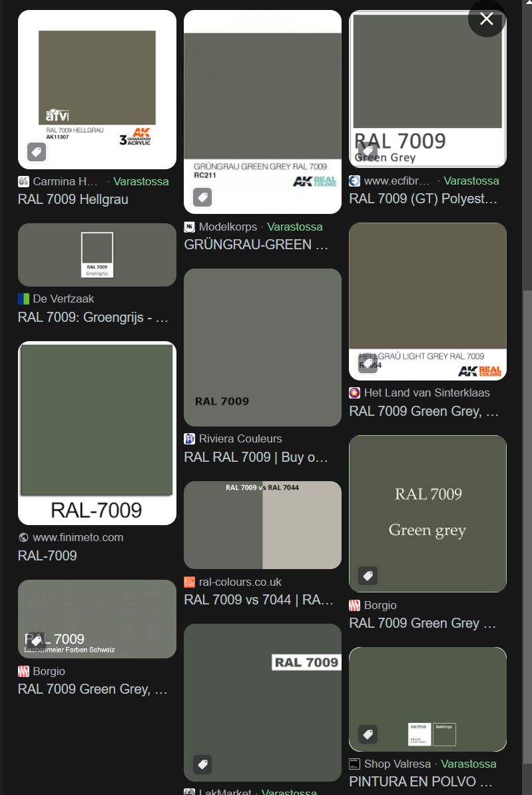The image size is (532, 795).
Task: Open 'GRÜNGRAU-GREEN' result title
Action: click(256, 245)
